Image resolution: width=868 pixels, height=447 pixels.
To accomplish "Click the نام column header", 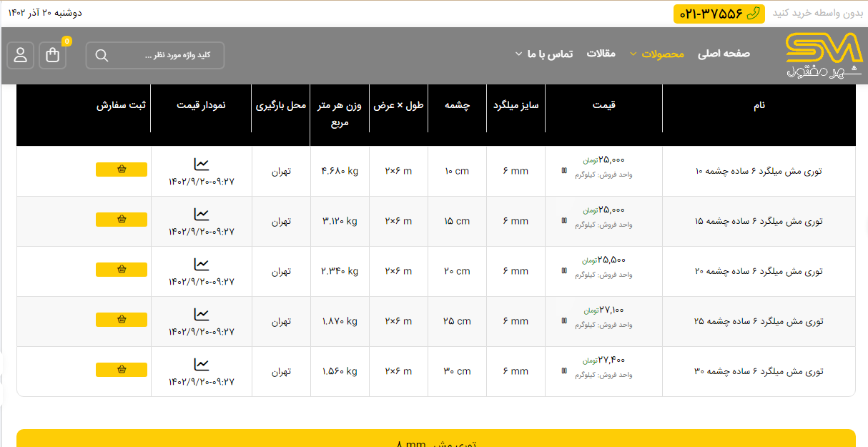I will 759,105.
